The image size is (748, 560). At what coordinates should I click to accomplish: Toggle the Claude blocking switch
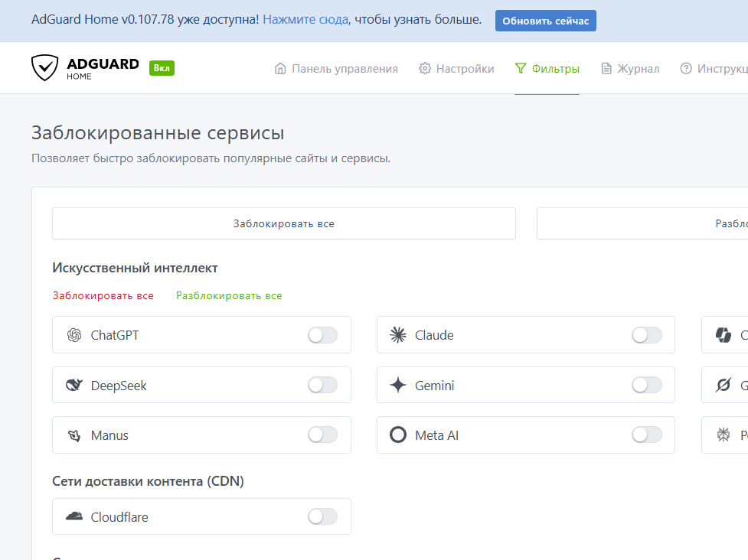point(646,335)
